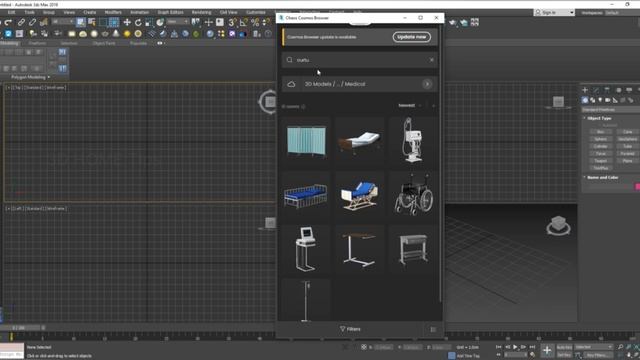
Task: Open the Sign In dropdown
Action: 554,12
